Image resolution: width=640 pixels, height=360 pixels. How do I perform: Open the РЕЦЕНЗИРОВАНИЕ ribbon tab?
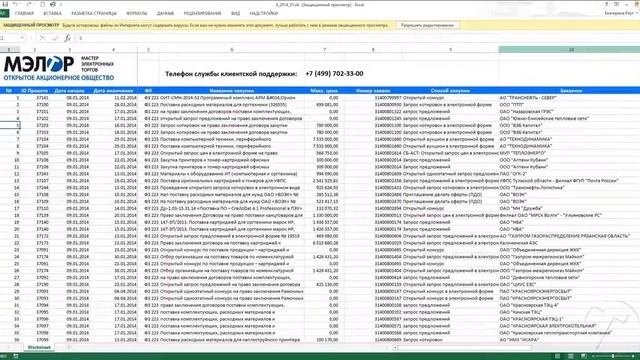(x=202, y=13)
